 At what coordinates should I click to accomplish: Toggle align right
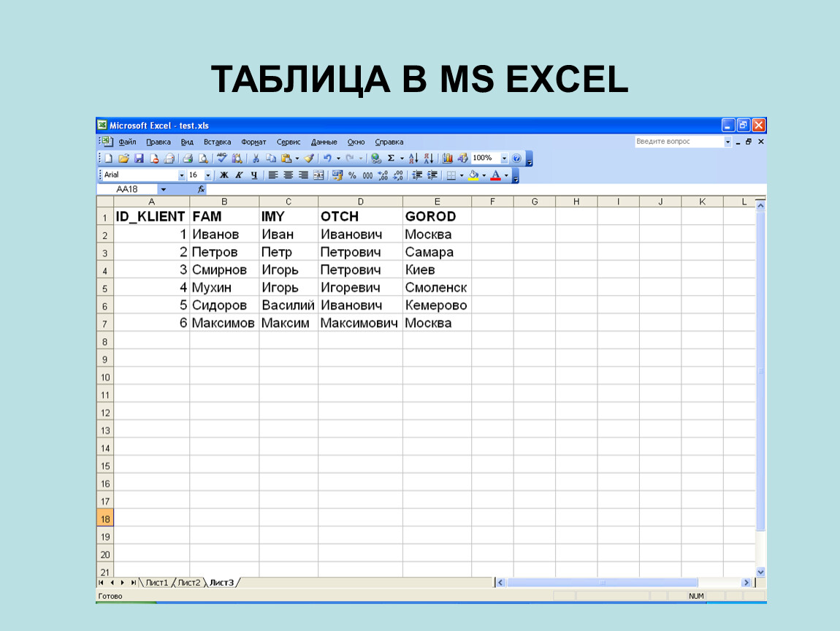(x=303, y=176)
